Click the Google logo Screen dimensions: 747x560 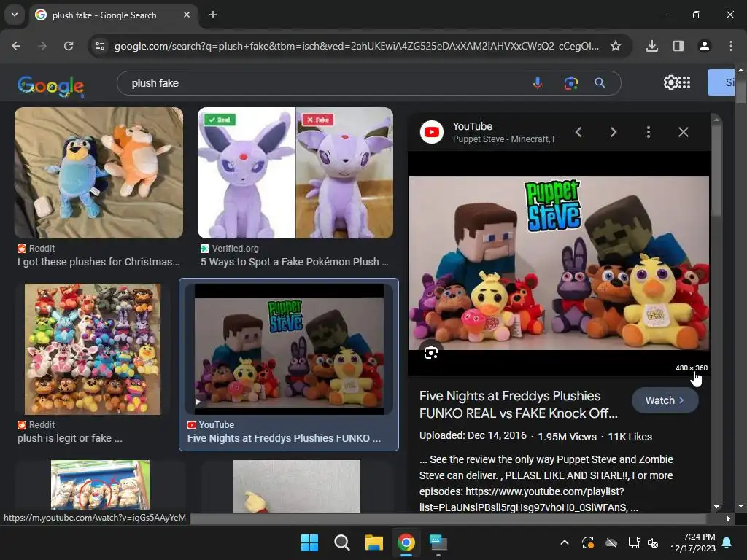click(51, 86)
